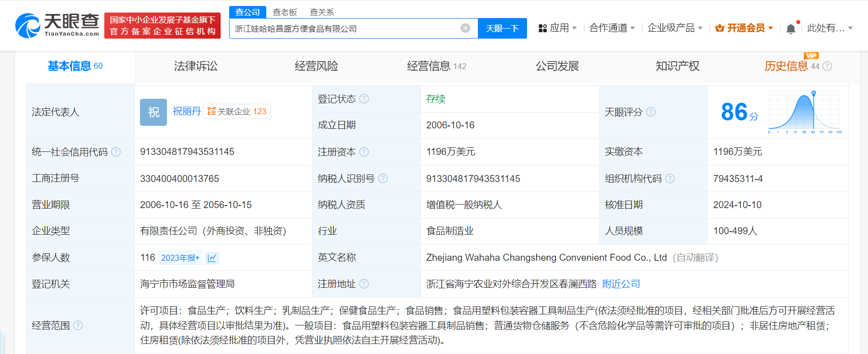Click the 1196万美元 registered capital value

[x=450, y=152]
